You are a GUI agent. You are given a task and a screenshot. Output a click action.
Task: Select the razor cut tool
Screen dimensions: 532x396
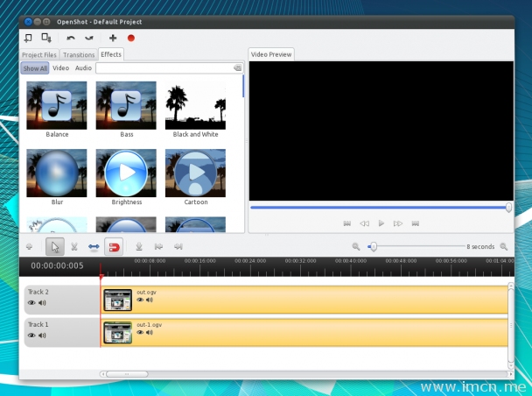point(74,246)
